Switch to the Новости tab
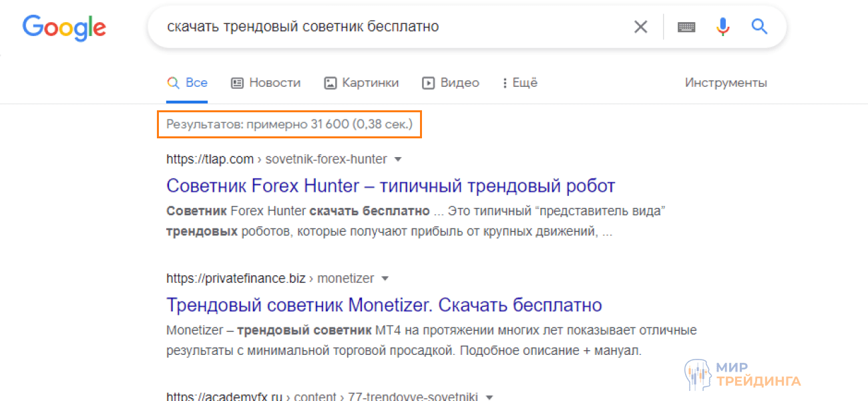The image size is (868, 401). 266,83
